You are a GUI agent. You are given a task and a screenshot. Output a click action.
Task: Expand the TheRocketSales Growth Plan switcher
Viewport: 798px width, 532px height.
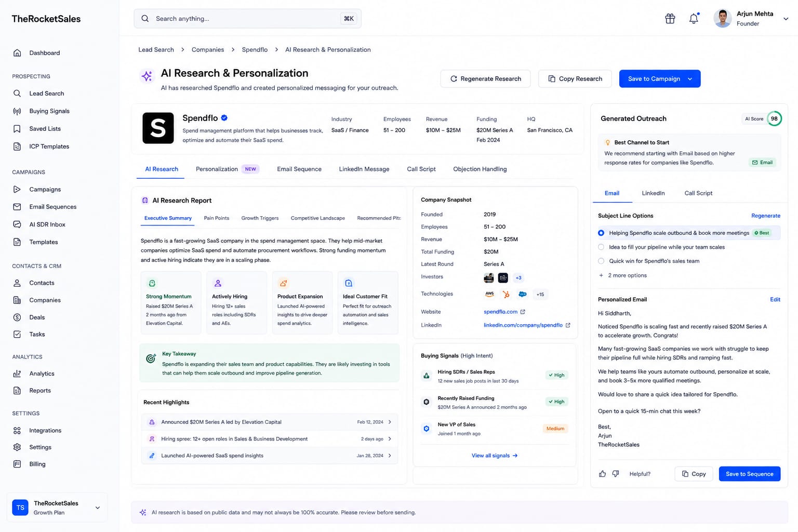98,508
